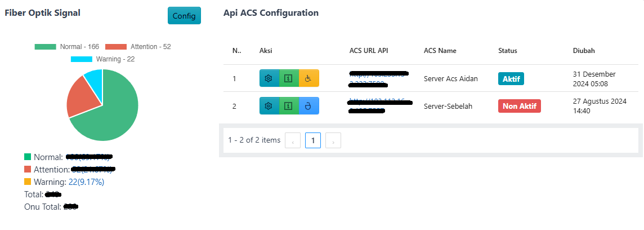Click Api ACS Configuration heading
The image size is (644, 230).
coord(271,13)
